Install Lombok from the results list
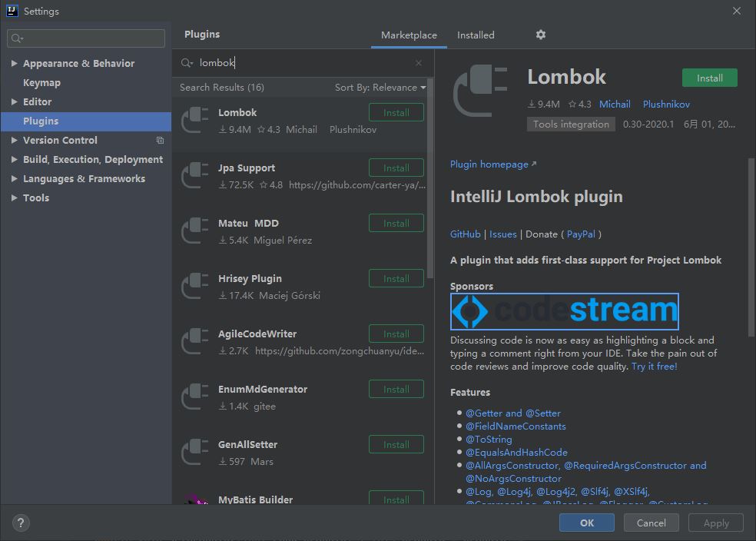This screenshot has height=541, width=756. [x=396, y=112]
